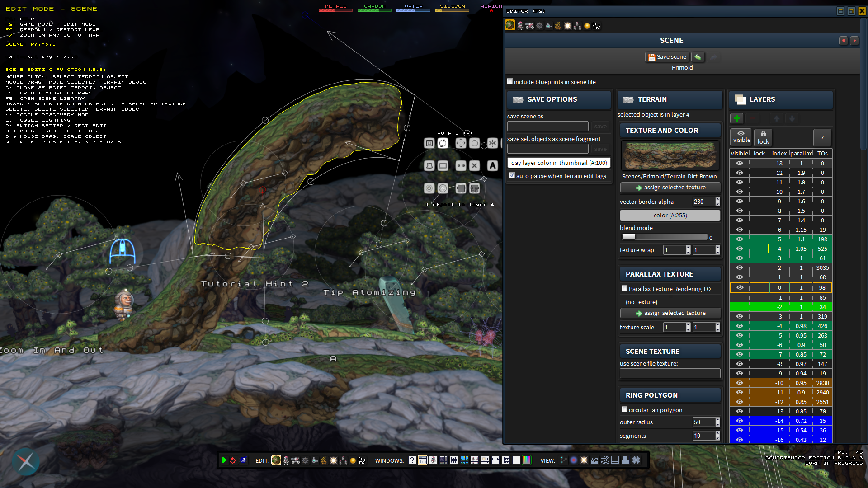Click the Save scene button
This screenshot has height=488, width=868.
[x=667, y=57]
